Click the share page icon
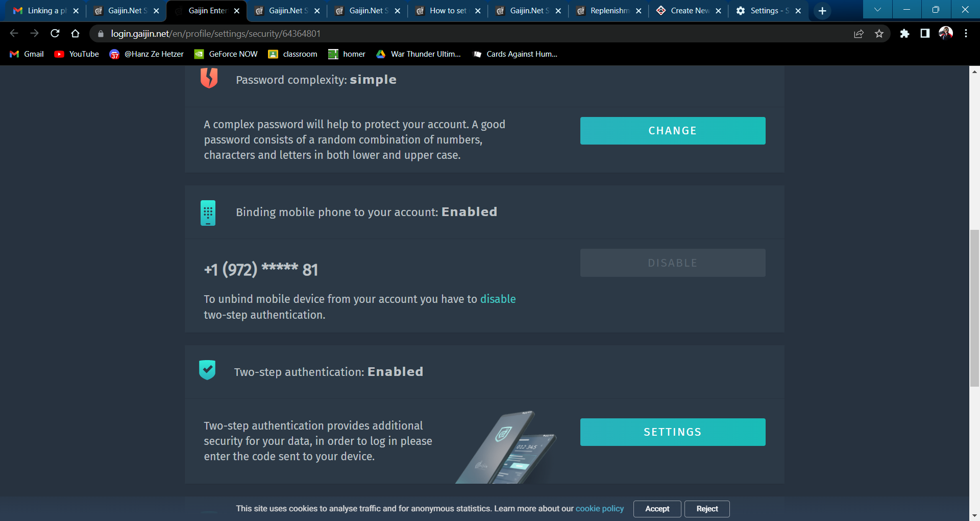The image size is (980, 521). [859, 33]
